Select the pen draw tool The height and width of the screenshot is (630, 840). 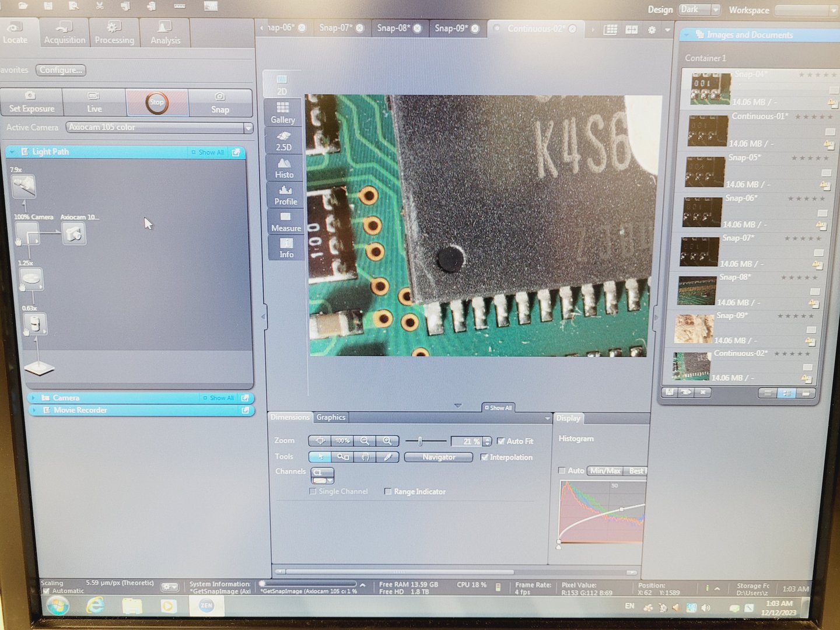387,457
